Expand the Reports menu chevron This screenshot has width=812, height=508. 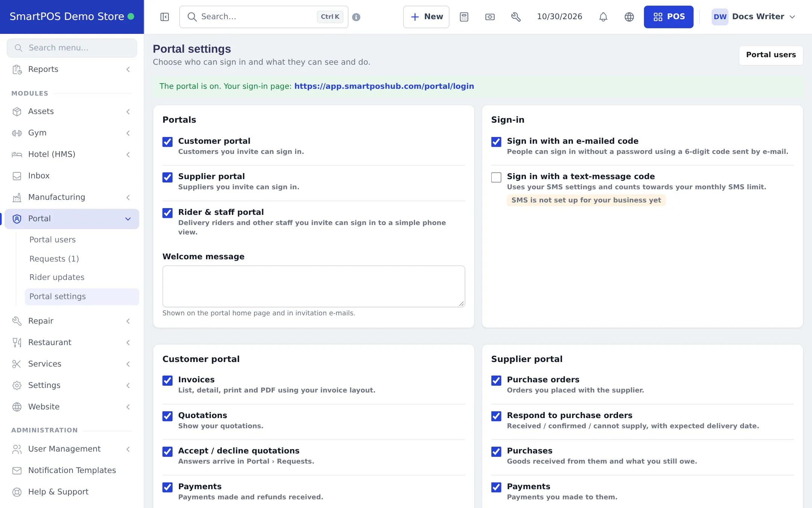pos(128,69)
